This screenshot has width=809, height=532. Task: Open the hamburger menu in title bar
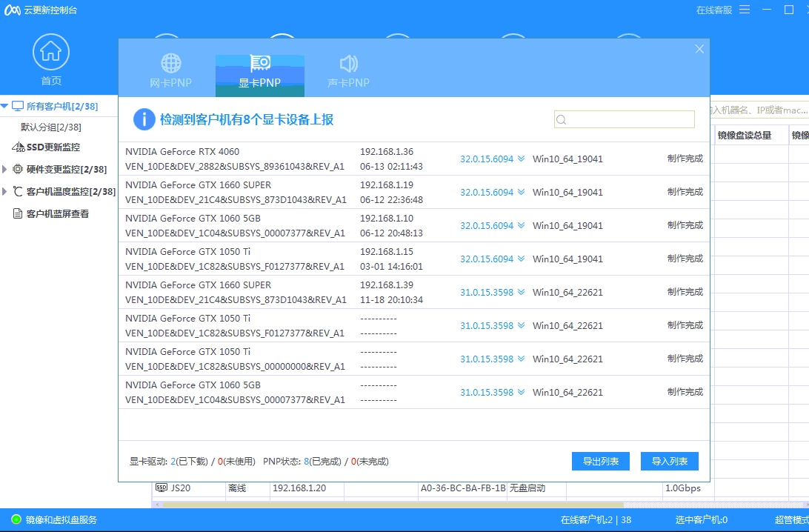744,10
